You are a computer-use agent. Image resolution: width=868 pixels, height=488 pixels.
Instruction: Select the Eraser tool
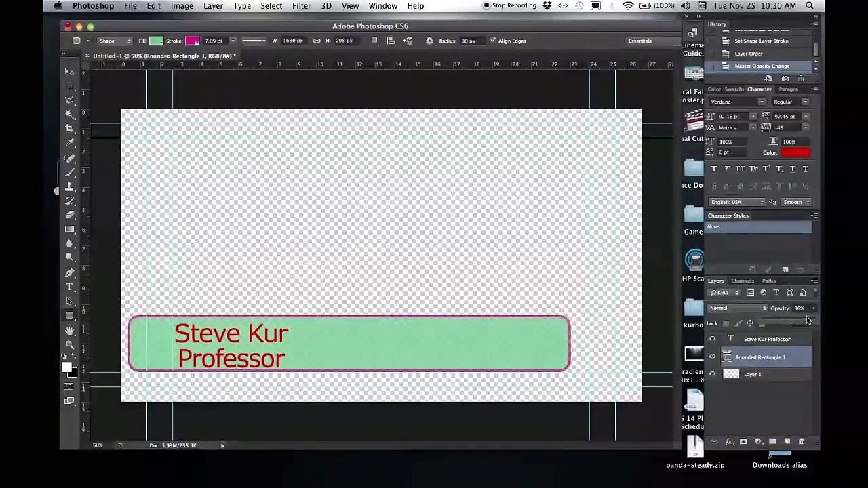click(x=70, y=215)
